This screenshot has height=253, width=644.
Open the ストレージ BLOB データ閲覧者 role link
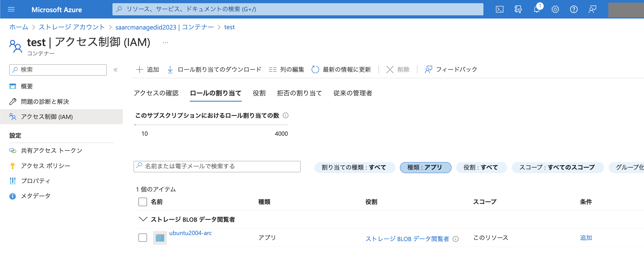[x=407, y=239]
